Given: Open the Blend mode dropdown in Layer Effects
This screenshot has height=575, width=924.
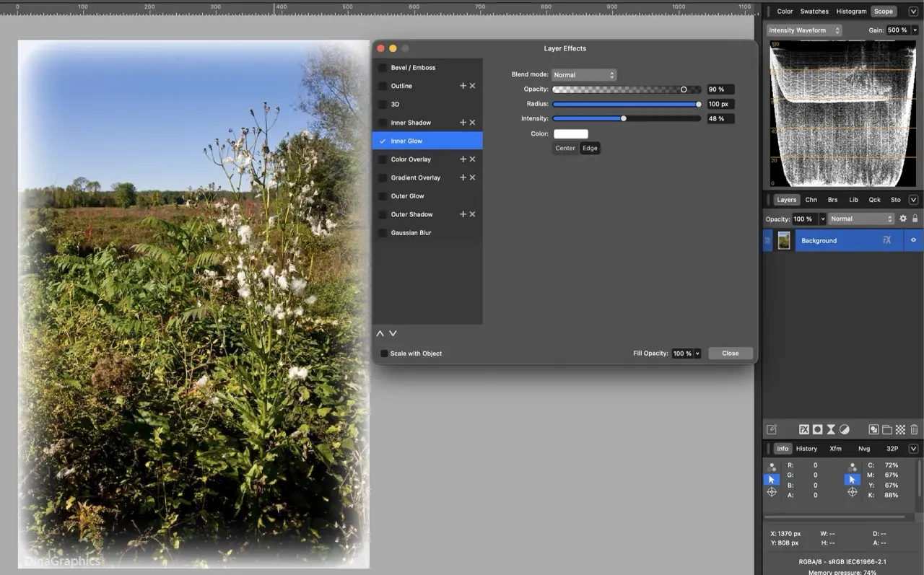Looking at the screenshot, I should pyautogui.click(x=583, y=75).
